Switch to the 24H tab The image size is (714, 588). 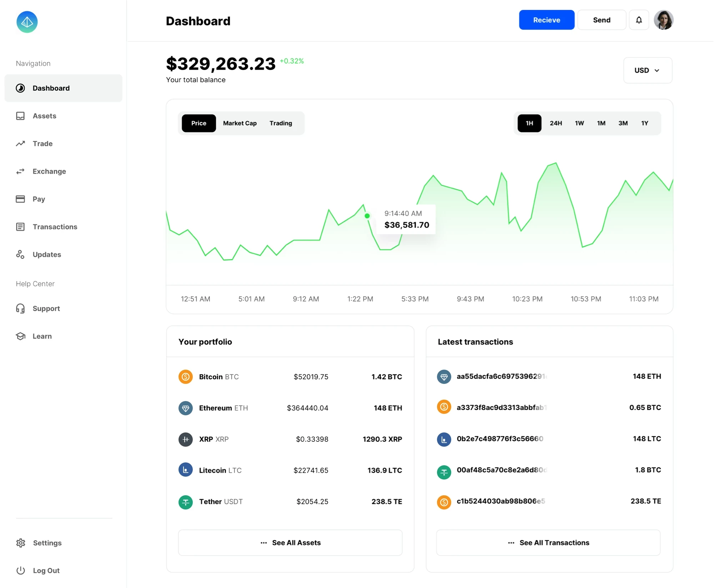556,123
